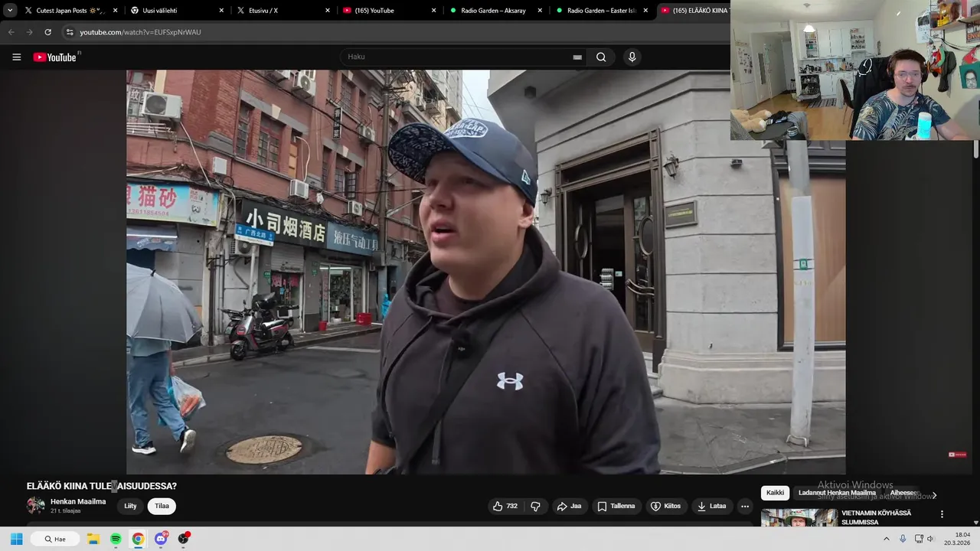Reload the current page
Viewport: 980px width, 551px height.
pos(47,32)
